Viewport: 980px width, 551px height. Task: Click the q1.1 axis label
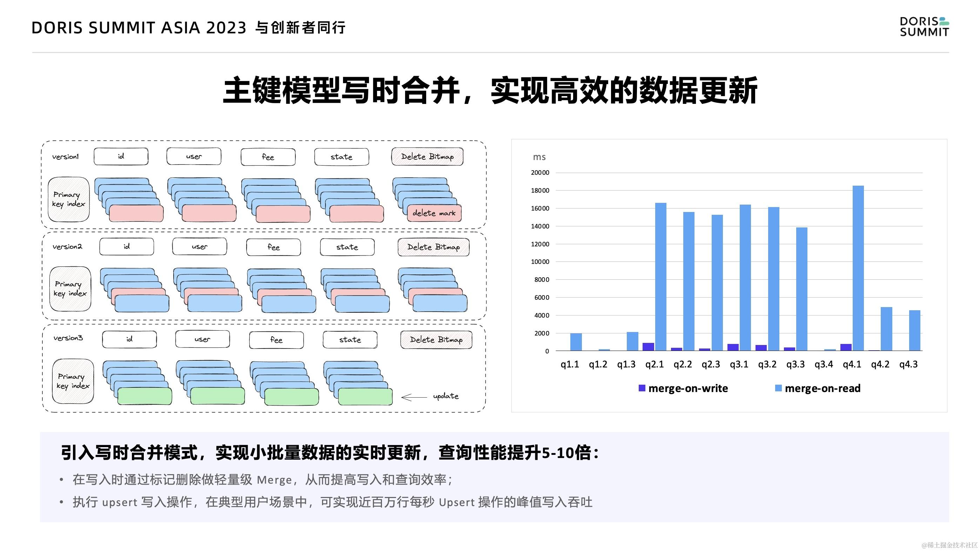tap(570, 365)
